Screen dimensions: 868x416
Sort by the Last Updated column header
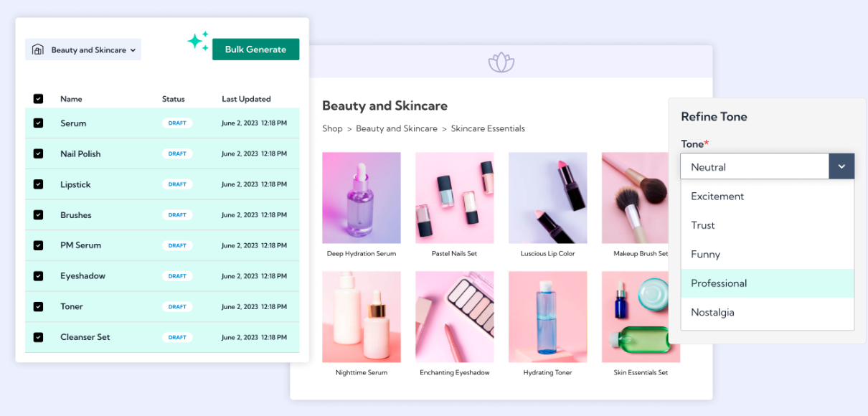[246, 99]
